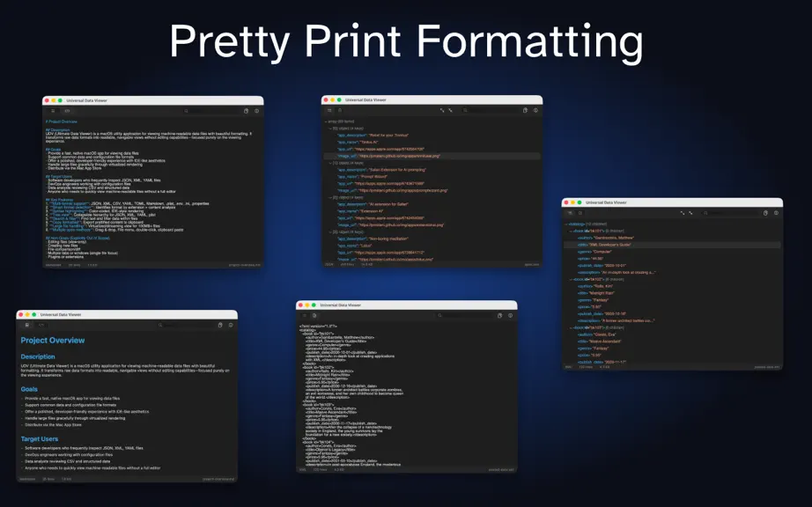Toggle tree view mode in the JSON viewer window

pyautogui.click(x=329, y=110)
